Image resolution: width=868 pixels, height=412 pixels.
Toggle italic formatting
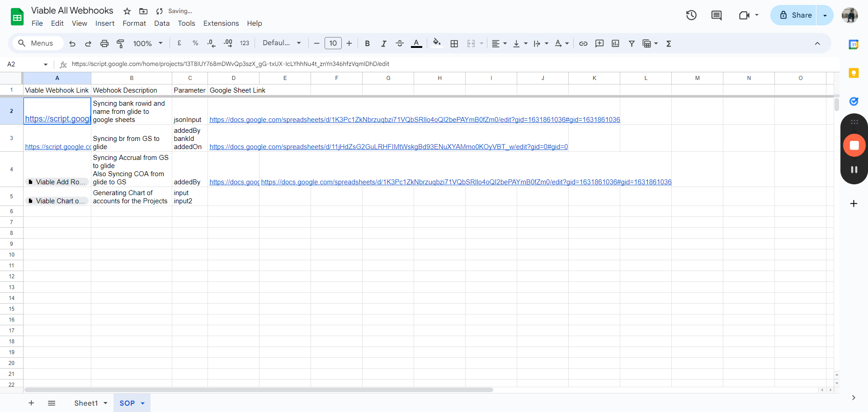(383, 43)
